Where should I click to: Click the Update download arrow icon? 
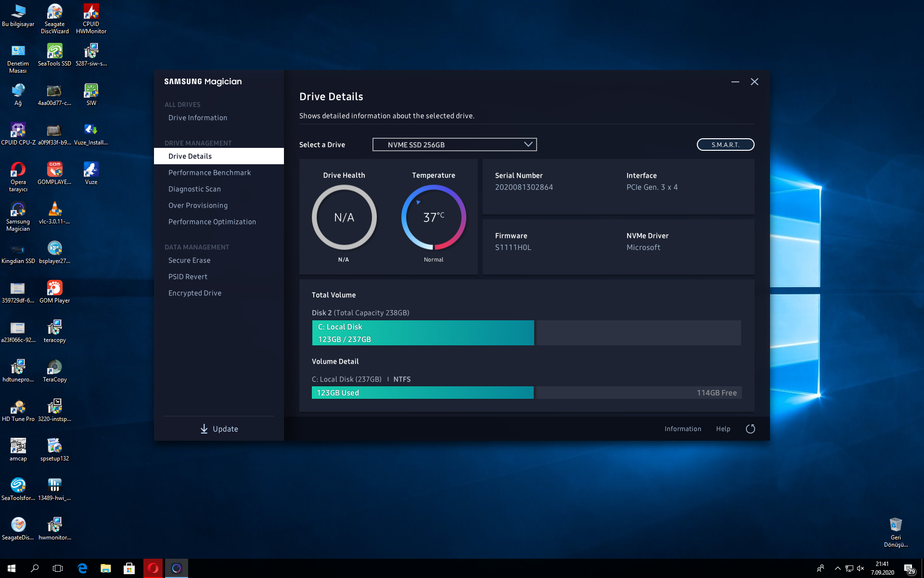tap(204, 429)
